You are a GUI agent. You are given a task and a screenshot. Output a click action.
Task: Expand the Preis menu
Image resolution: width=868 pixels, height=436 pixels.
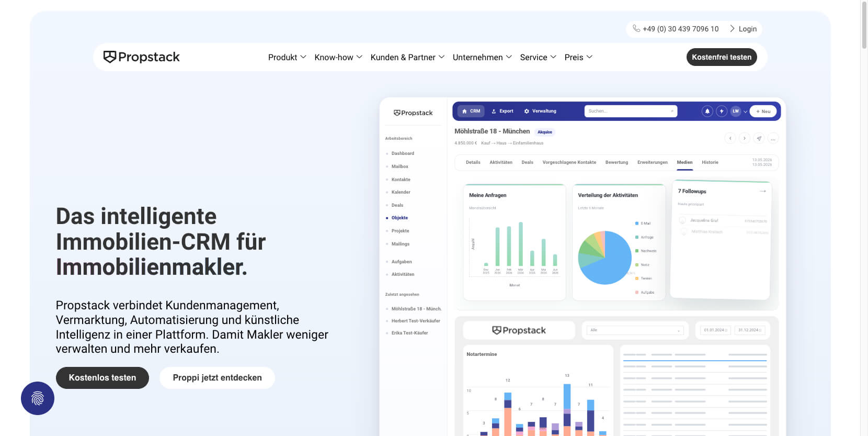coord(578,57)
